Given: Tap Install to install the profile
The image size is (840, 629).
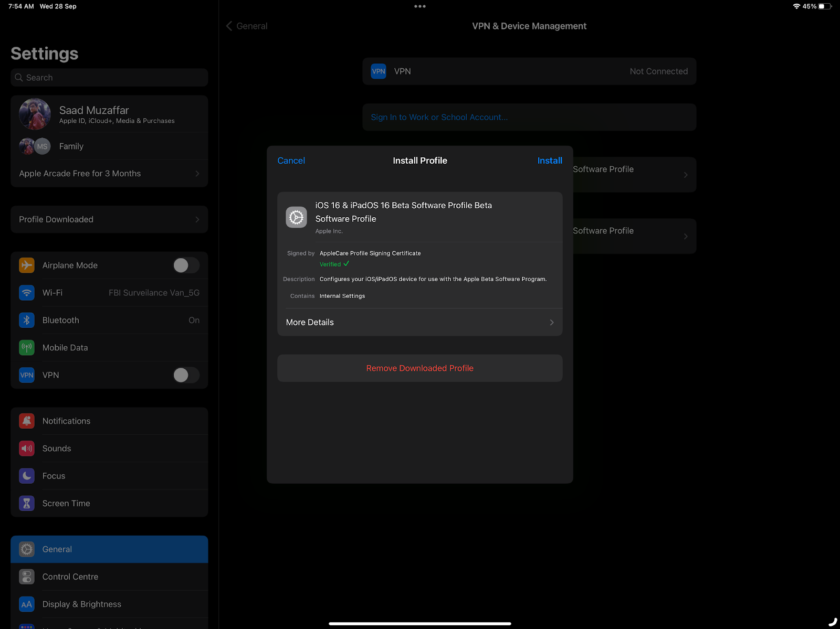Looking at the screenshot, I should pyautogui.click(x=550, y=161).
